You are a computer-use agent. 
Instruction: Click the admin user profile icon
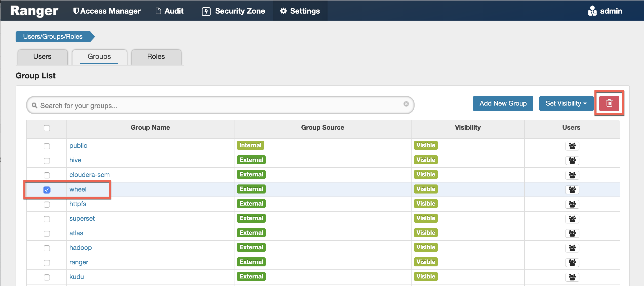click(592, 11)
